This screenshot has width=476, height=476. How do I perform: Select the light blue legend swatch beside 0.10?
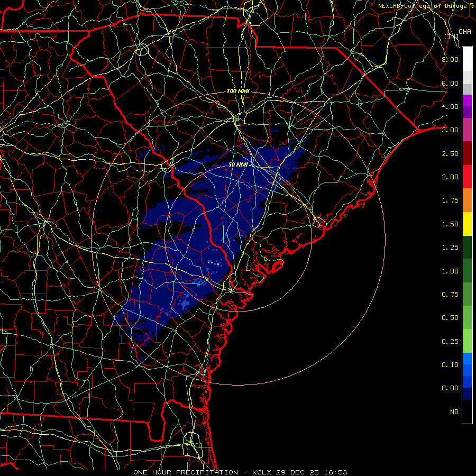(x=467, y=359)
